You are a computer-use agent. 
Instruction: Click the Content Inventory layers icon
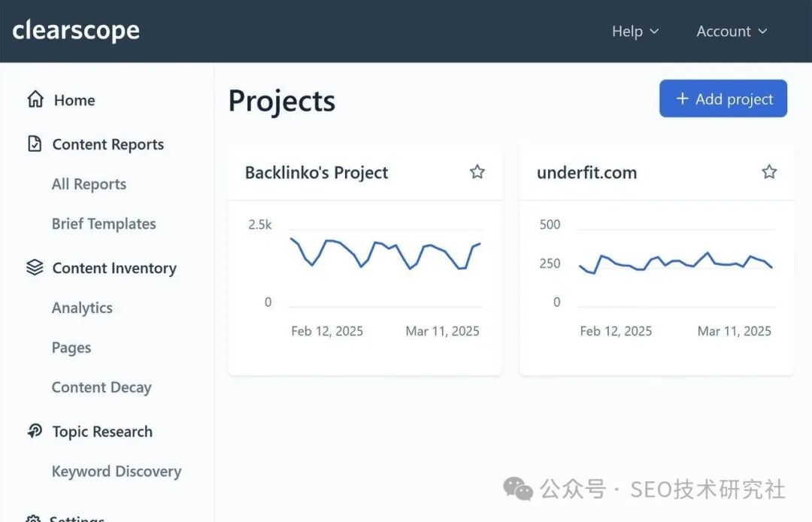click(35, 267)
